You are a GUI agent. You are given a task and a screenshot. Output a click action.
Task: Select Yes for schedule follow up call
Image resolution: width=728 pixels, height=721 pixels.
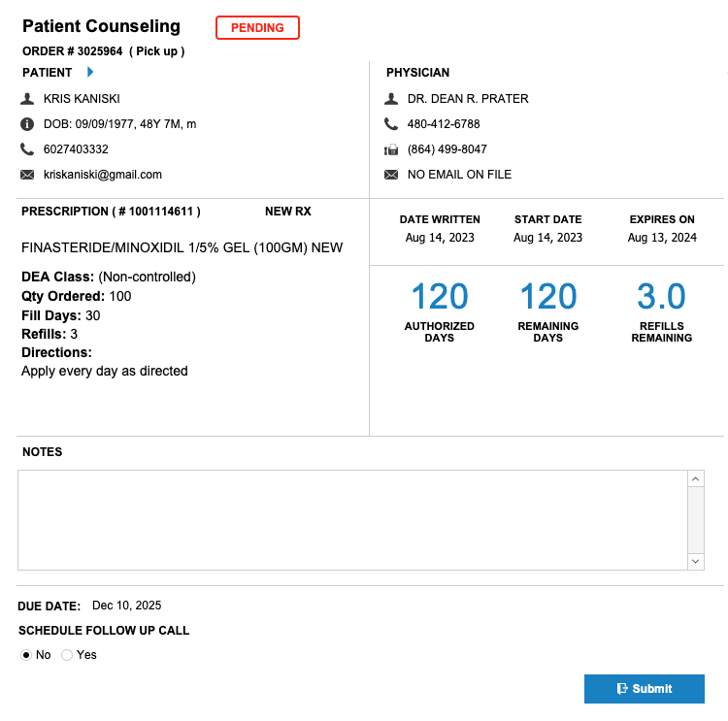[67, 655]
